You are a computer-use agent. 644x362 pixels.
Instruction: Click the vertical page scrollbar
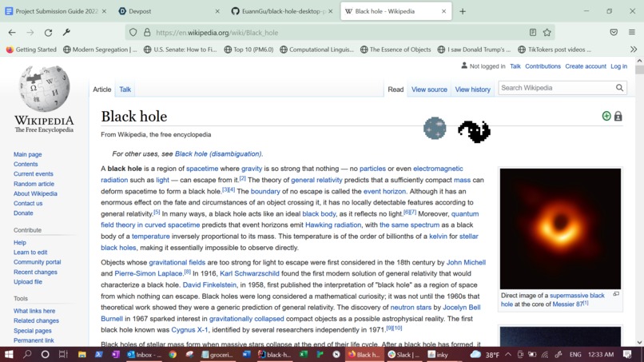639,201
